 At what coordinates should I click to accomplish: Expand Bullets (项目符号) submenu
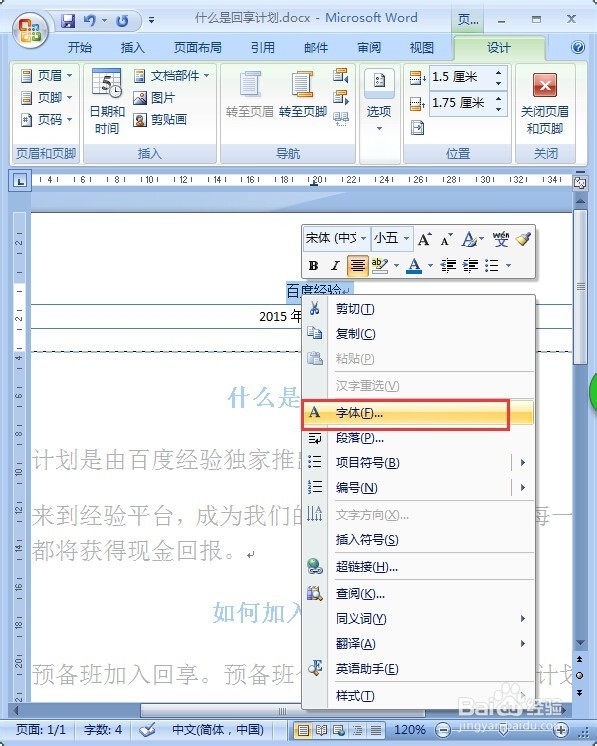click(523, 462)
